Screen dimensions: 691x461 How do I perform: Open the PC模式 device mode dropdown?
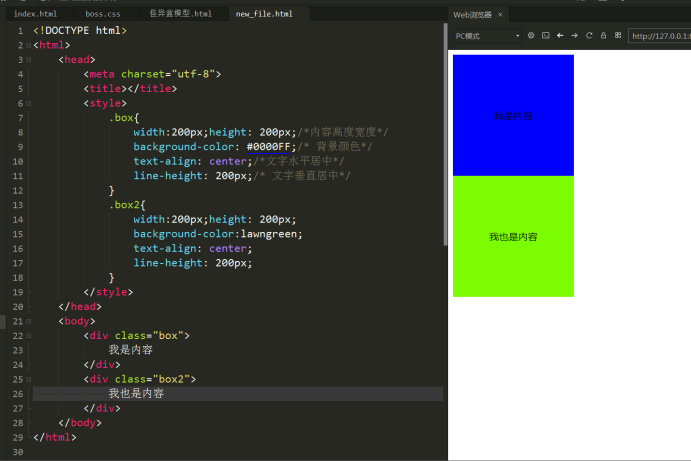click(487, 36)
